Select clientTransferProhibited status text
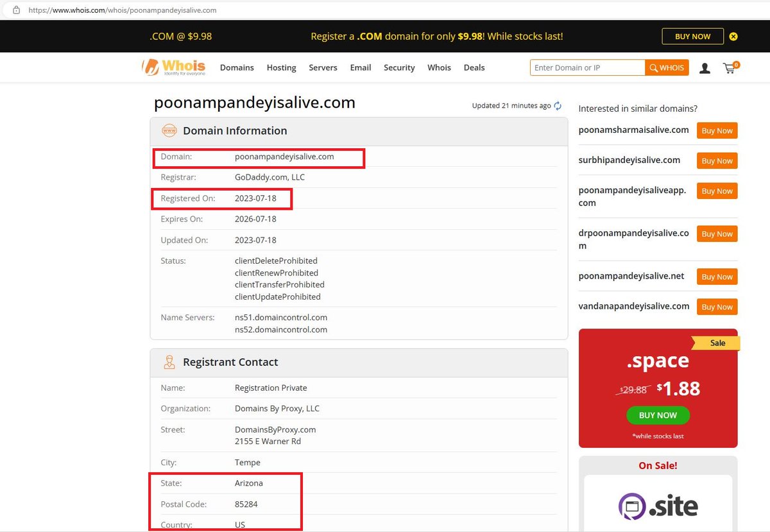 [x=280, y=284]
